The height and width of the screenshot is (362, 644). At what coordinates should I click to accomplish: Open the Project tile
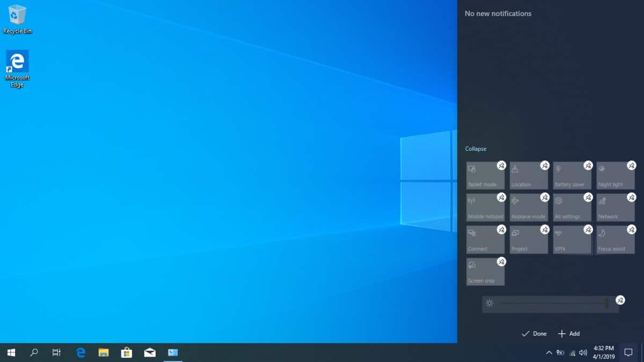[x=529, y=240]
